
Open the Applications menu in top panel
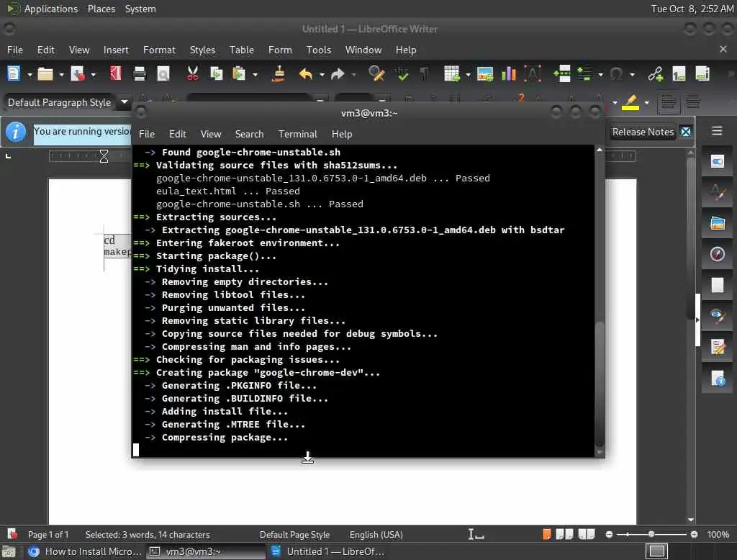tap(42, 9)
